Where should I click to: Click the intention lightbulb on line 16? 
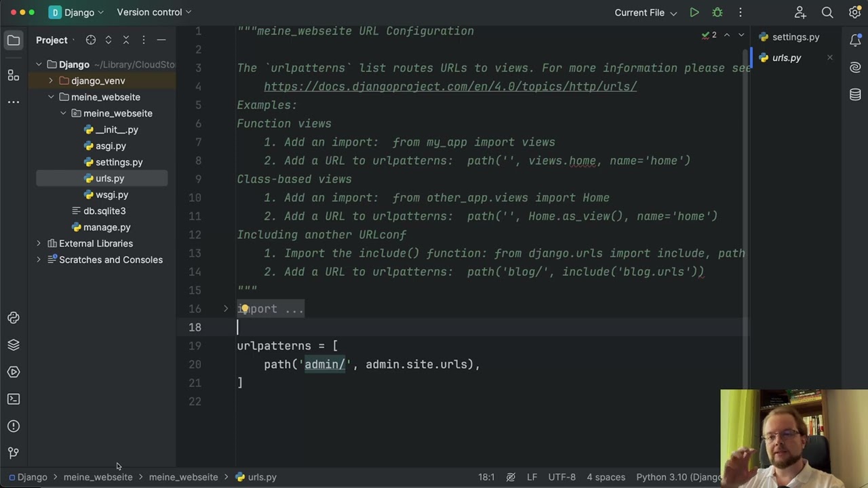(245, 308)
